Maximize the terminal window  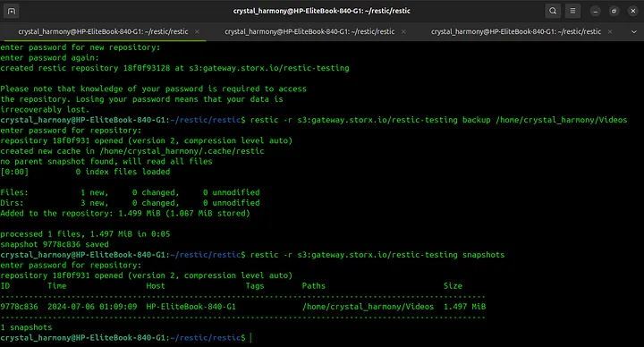click(614, 11)
